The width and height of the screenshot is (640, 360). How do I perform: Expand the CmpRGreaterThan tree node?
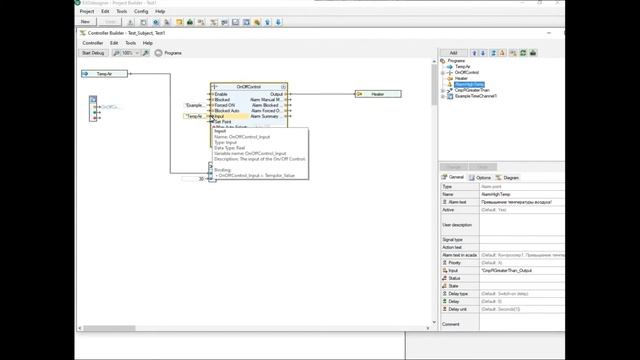(443, 91)
